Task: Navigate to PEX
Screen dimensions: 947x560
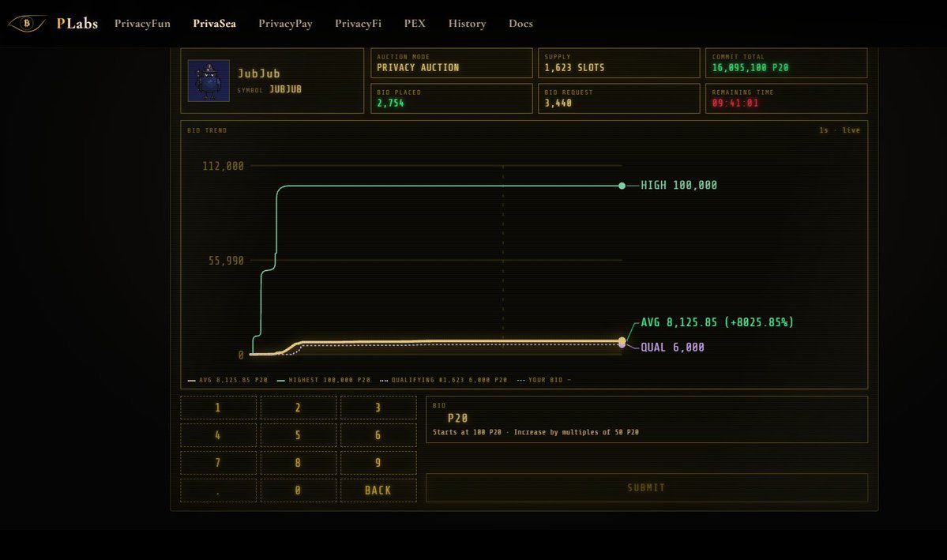Action: pyautogui.click(x=415, y=24)
